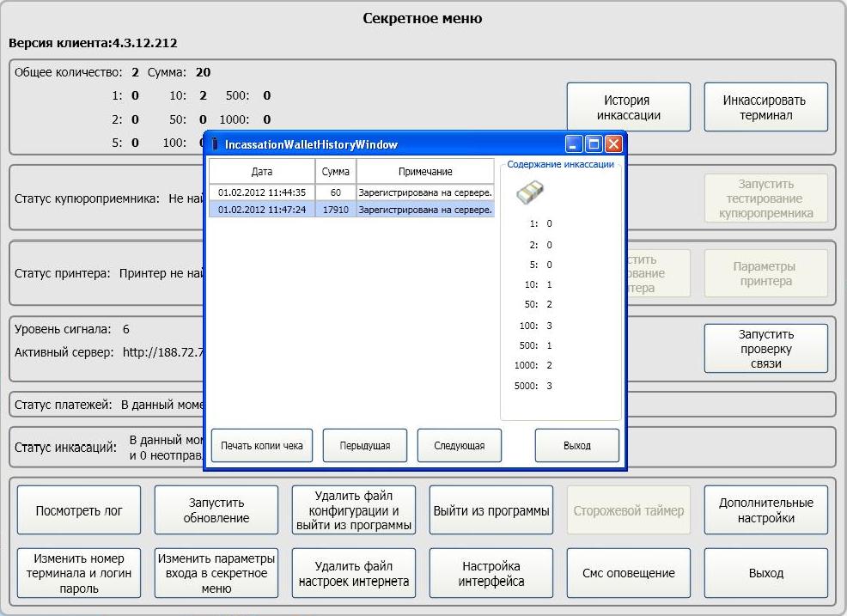Image resolution: width=847 pixels, height=616 pixels.
Task: Click the '1000:' label in incassation contents
Action: (x=526, y=365)
